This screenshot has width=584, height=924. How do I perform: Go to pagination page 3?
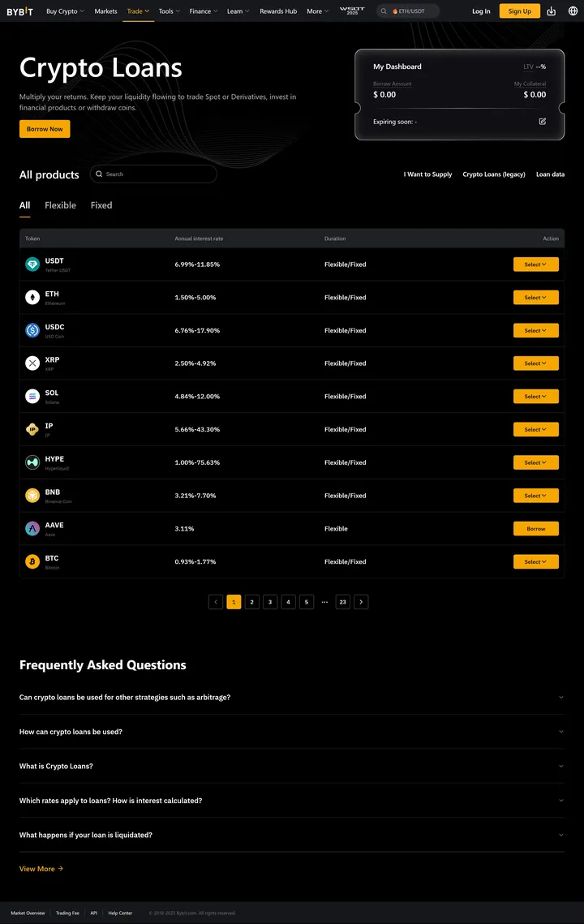pyautogui.click(x=270, y=601)
